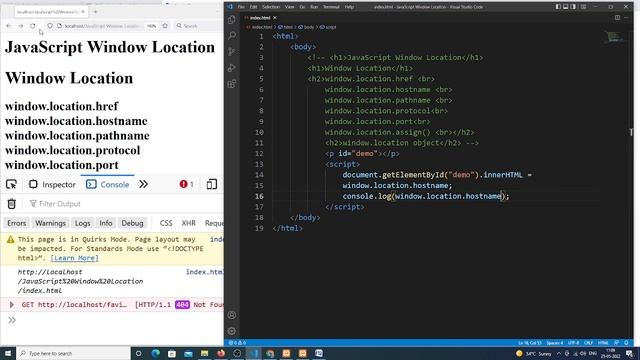This screenshot has height=360, width=640.
Task: Click the code minimap in VS Code
Action: [614, 37]
